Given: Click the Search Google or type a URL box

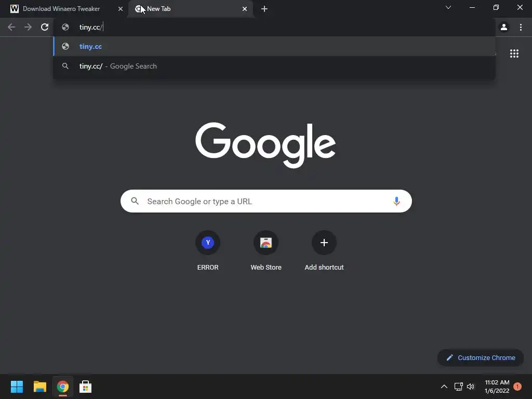Looking at the screenshot, I should 266,201.
